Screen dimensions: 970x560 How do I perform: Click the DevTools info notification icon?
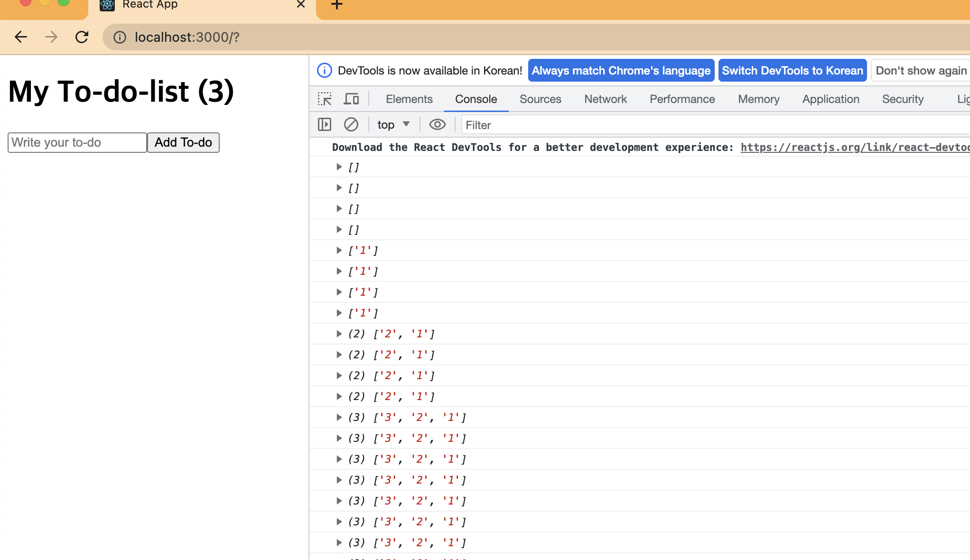click(x=325, y=71)
